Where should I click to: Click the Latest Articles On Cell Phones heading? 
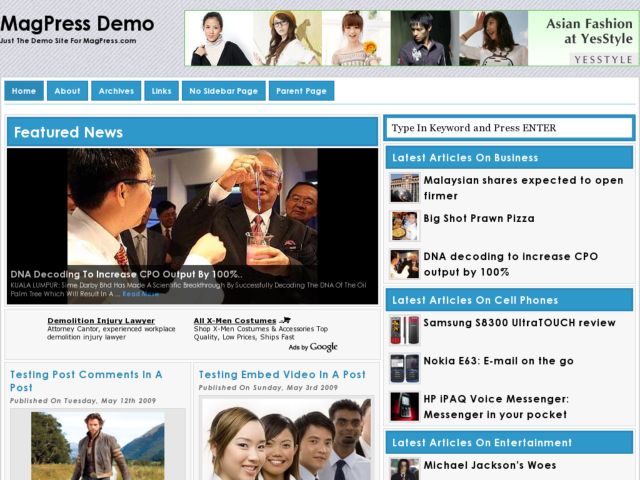[509, 300]
